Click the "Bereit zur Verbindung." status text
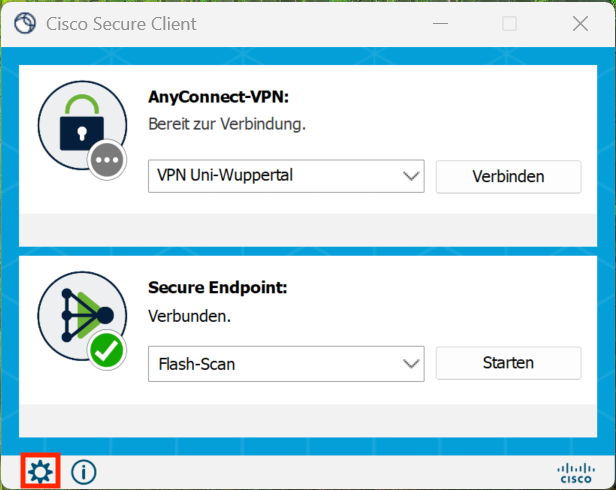Viewport: 616px width, 490px height. pos(226,125)
